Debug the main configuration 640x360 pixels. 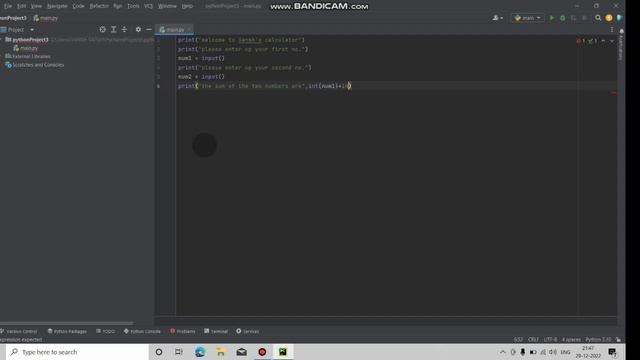[562, 18]
